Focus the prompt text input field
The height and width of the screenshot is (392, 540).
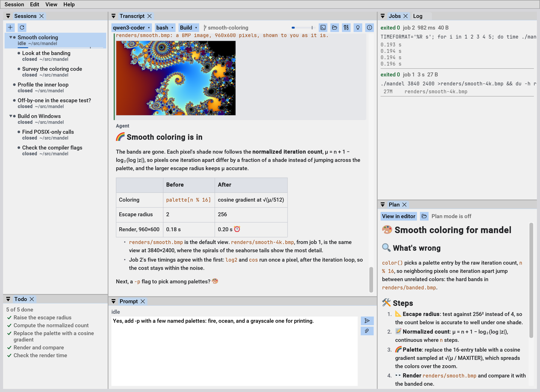coord(234,351)
